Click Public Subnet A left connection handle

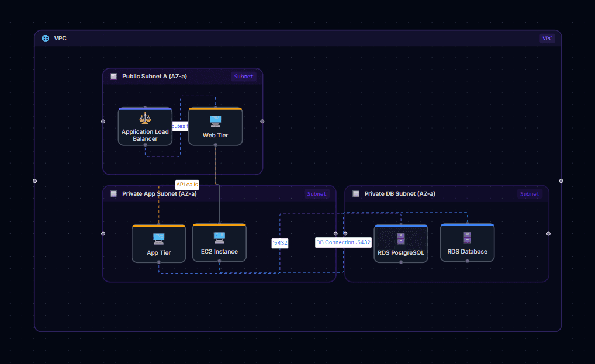[x=103, y=122]
